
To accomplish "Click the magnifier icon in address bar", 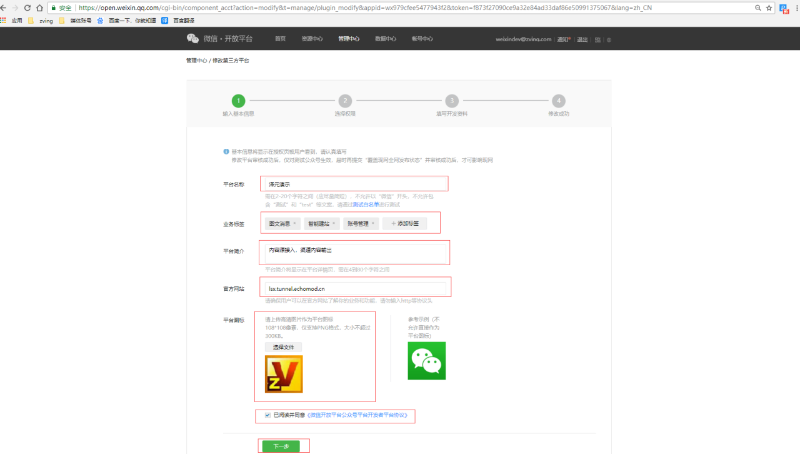I will coord(758,8).
